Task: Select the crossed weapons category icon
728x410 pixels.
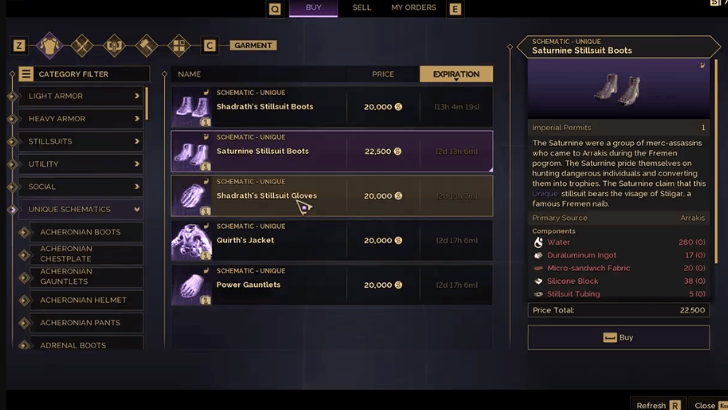Action: coord(82,46)
